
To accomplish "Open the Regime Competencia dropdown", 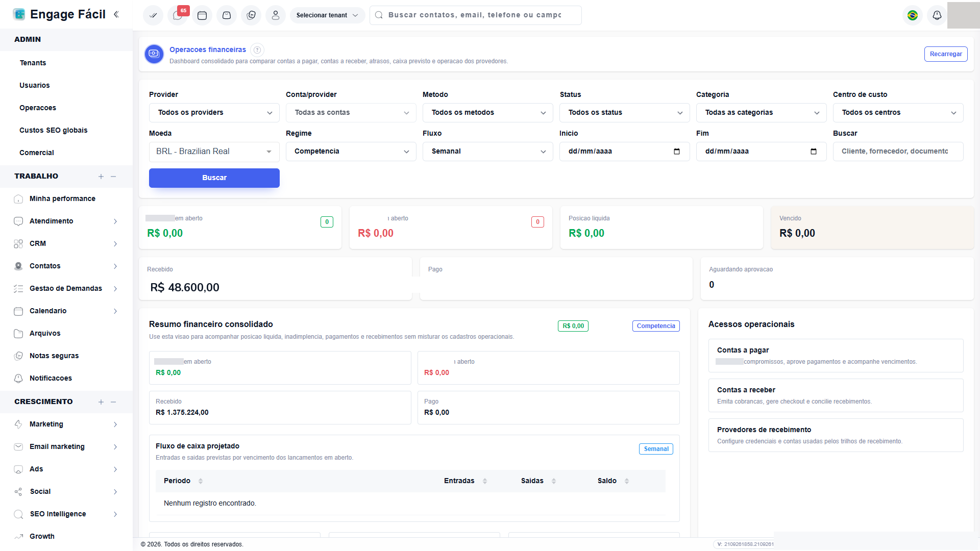I will click(x=351, y=152).
